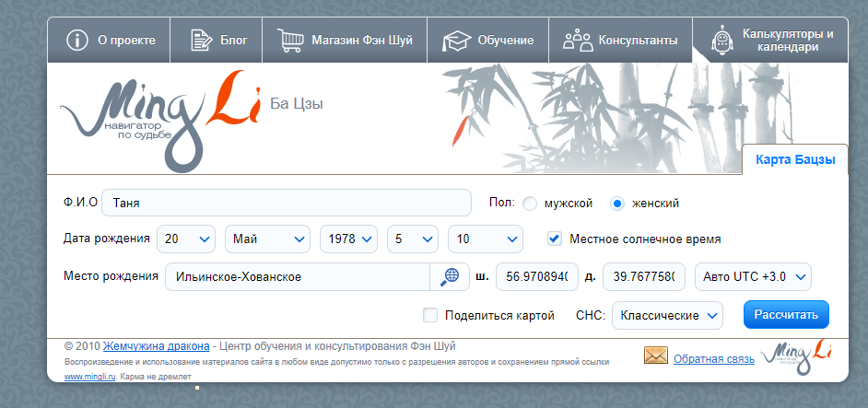Select the мужской gender radio button
Image resolution: width=868 pixels, height=408 pixels.
[530, 204]
